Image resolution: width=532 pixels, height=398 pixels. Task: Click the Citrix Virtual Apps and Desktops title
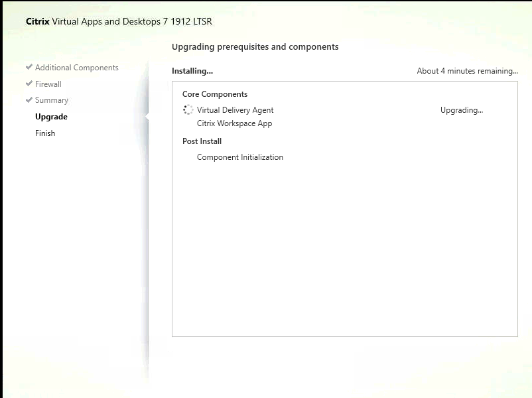click(119, 21)
